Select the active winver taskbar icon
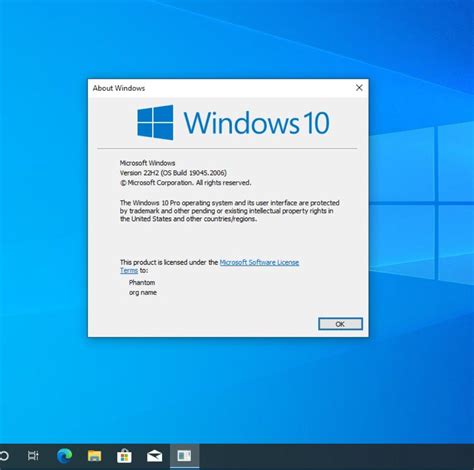The image size is (474, 470). (184, 456)
